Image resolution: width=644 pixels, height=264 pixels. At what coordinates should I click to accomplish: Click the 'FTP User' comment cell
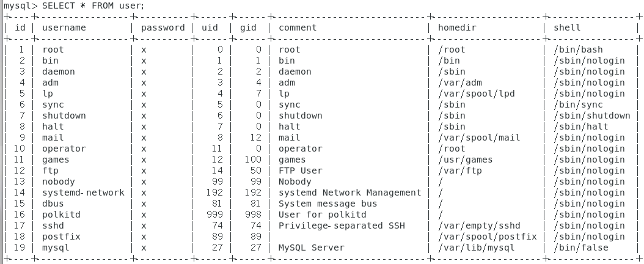click(x=300, y=170)
